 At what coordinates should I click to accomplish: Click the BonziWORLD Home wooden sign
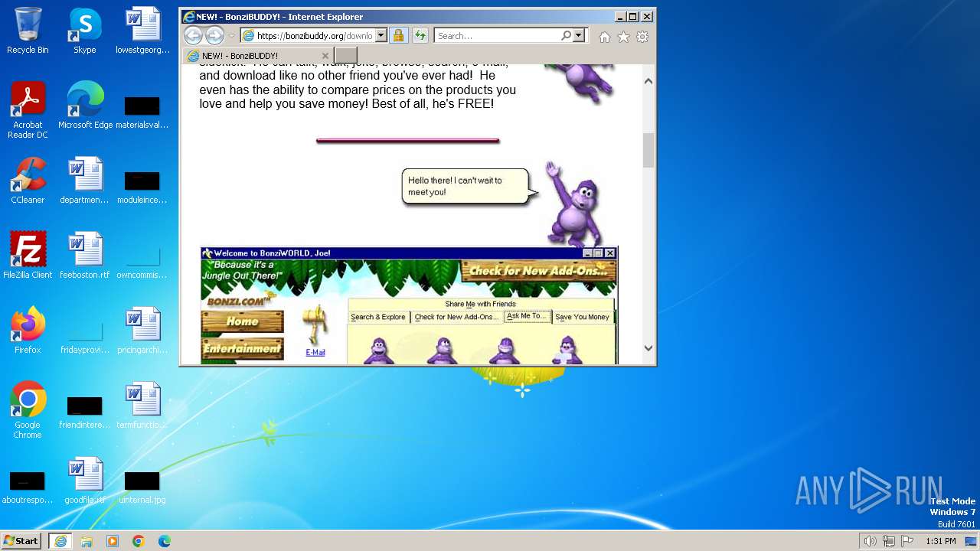pos(242,321)
